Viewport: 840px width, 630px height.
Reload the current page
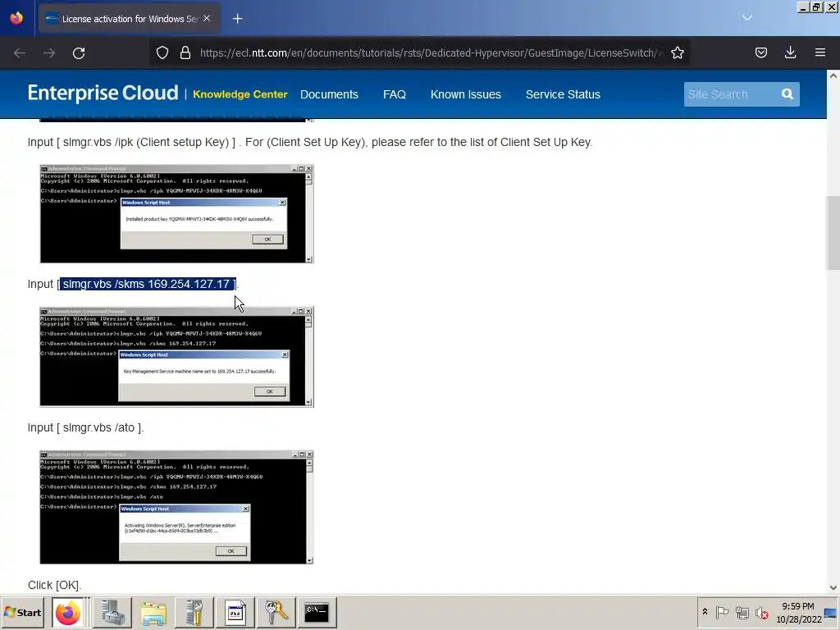coord(79,52)
